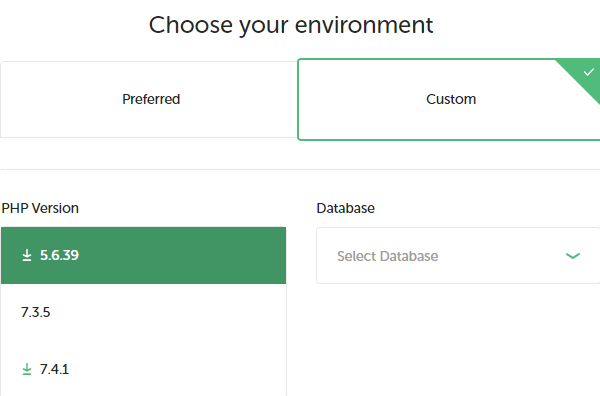Viewport: 600px width, 396px height.
Task: Choose PHP version 7.3.5
Action: 143,312
